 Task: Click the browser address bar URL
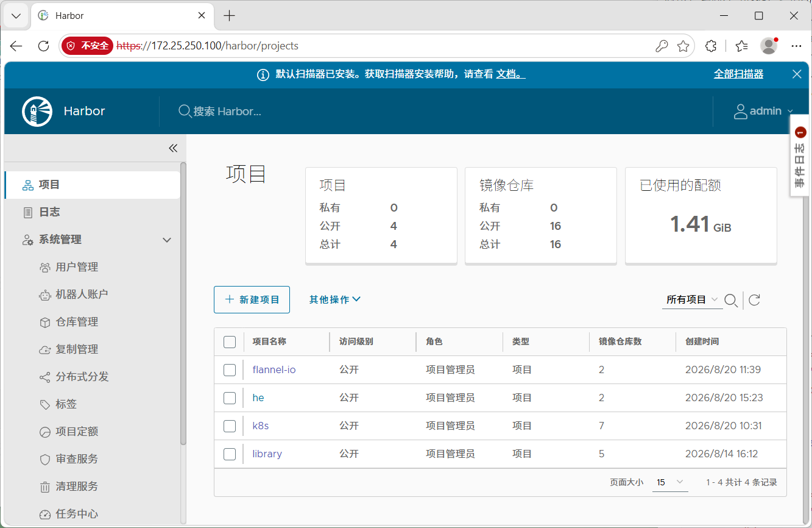pos(207,46)
